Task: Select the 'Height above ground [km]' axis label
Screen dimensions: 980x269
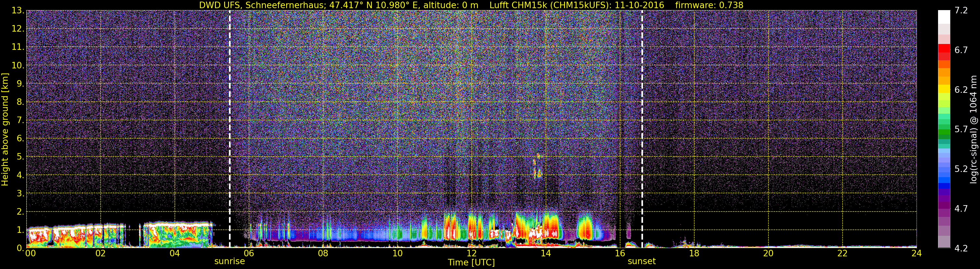Action: [x=5, y=130]
